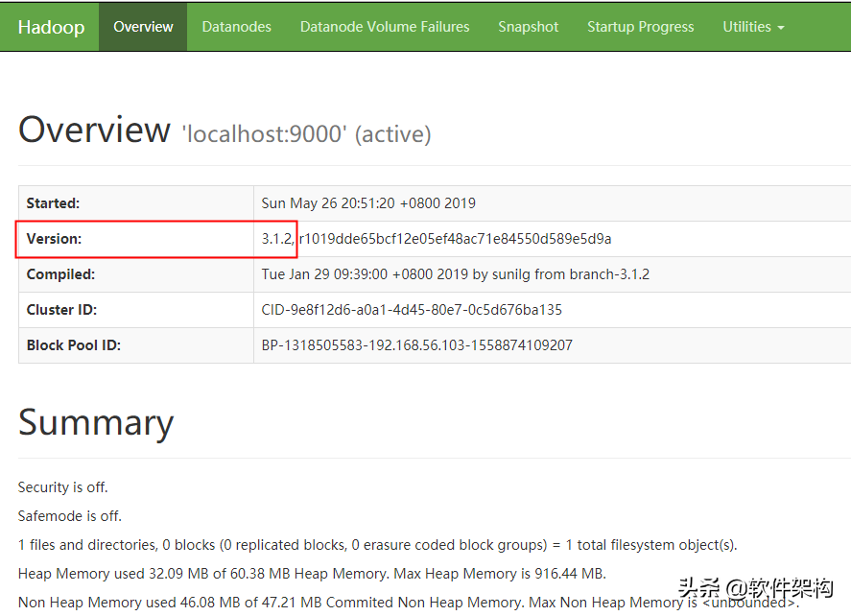The height and width of the screenshot is (616, 851).
Task: Click the files and directories summary line
Action: click(x=378, y=545)
